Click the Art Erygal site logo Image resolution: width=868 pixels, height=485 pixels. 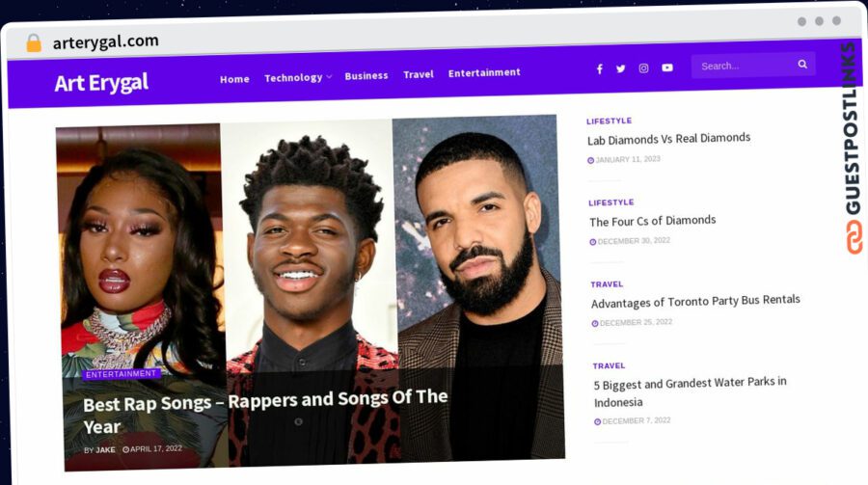pos(101,83)
